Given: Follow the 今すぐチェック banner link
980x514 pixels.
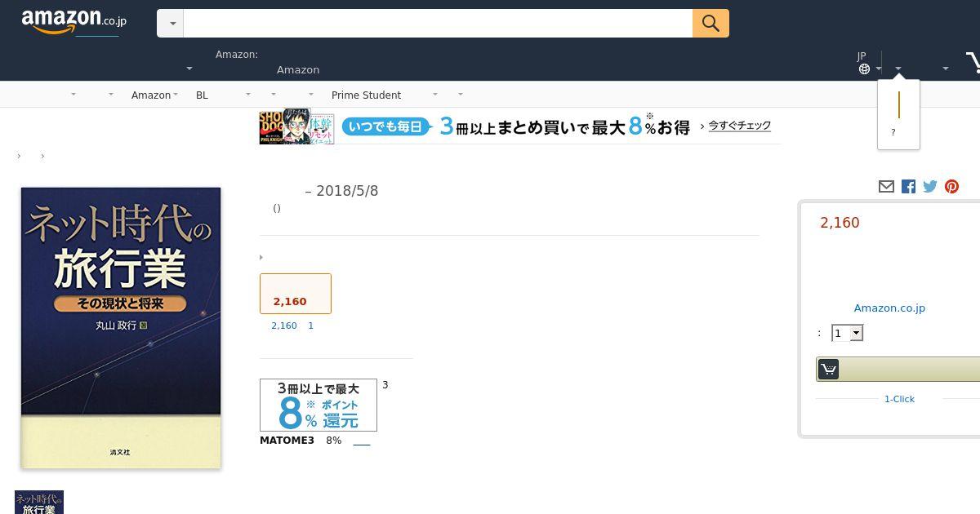Looking at the screenshot, I should (x=739, y=126).
